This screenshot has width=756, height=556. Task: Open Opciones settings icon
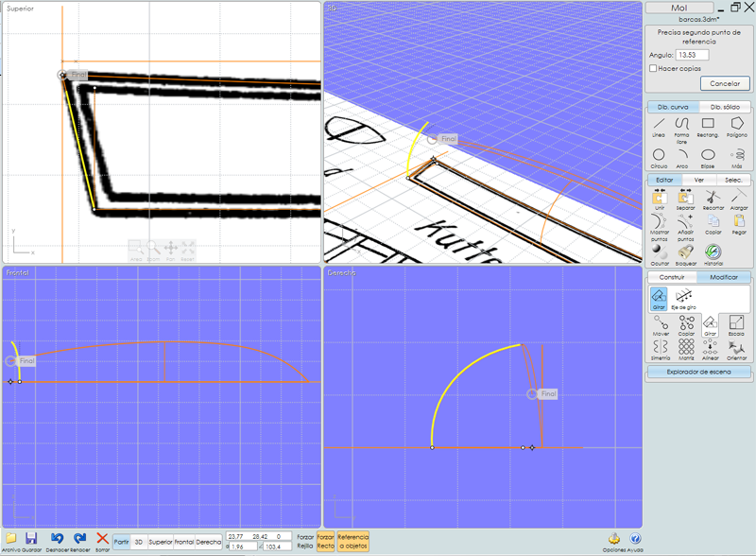tap(613, 542)
